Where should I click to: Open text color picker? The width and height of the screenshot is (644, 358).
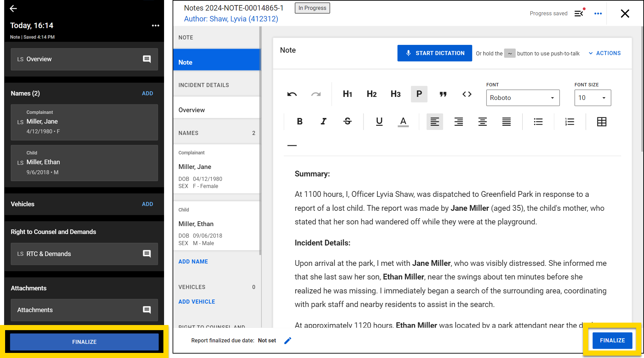(403, 122)
